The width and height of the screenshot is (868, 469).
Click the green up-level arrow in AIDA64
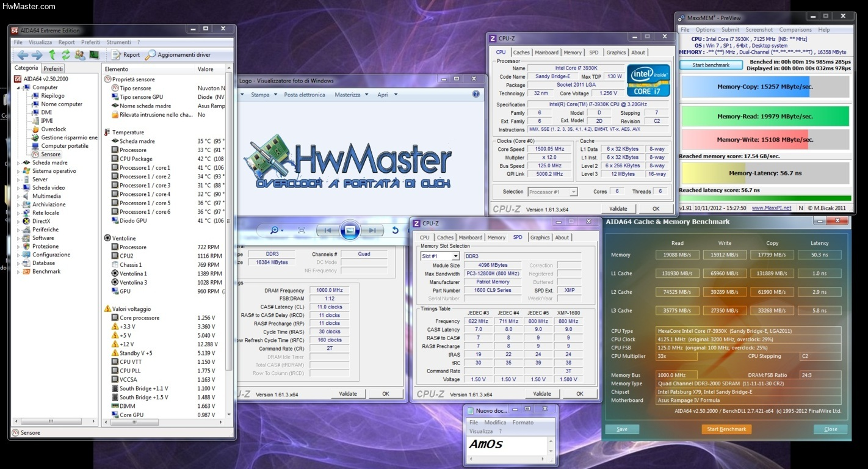(x=52, y=55)
